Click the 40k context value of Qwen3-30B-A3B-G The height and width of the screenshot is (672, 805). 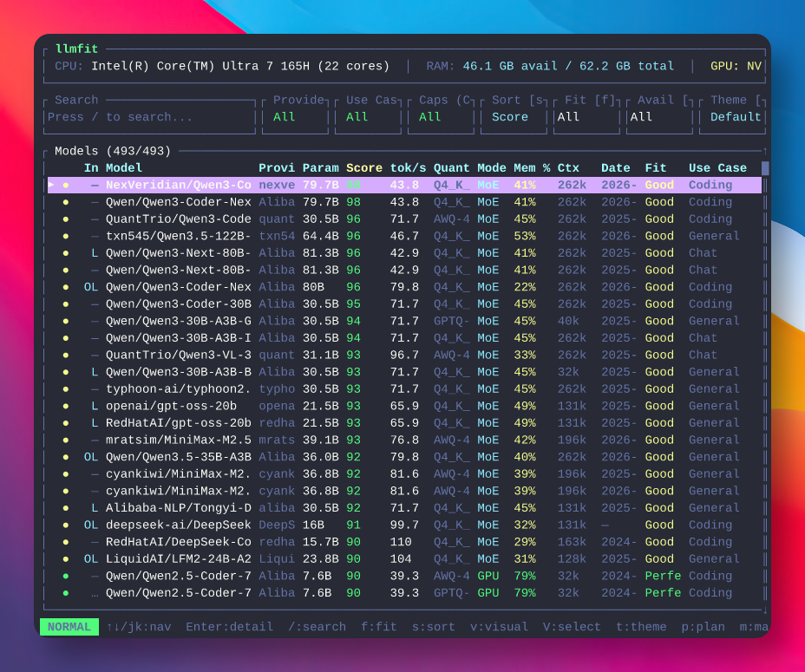(x=568, y=321)
